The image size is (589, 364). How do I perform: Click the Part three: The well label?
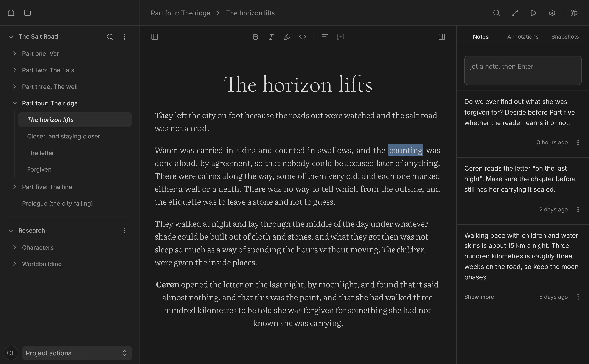(50, 86)
